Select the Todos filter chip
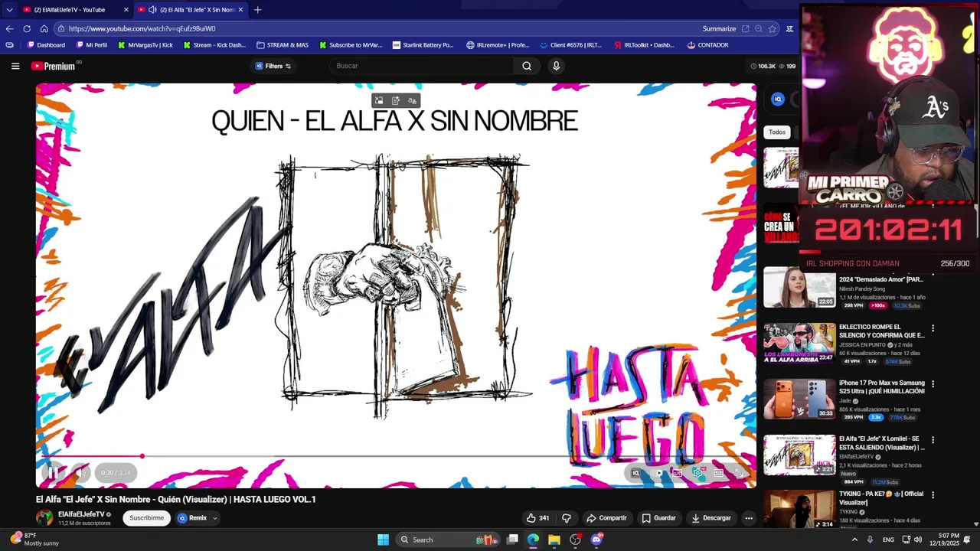Image resolution: width=980 pixels, height=551 pixels. point(777,132)
